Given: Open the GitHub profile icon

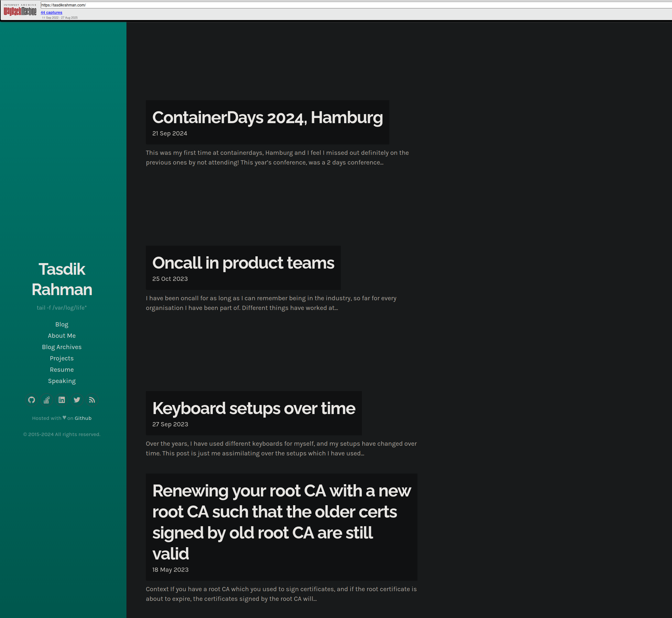Looking at the screenshot, I should (x=31, y=400).
